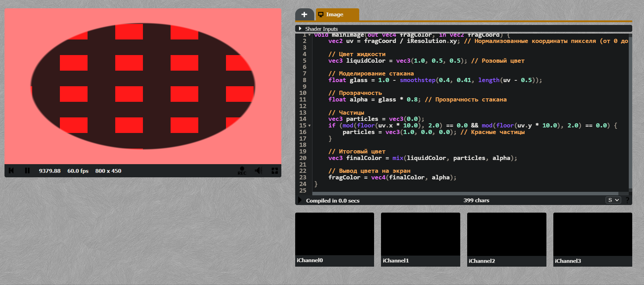Reset shader time with the rewind button
The width and height of the screenshot is (644, 285).
click(11, 171)
